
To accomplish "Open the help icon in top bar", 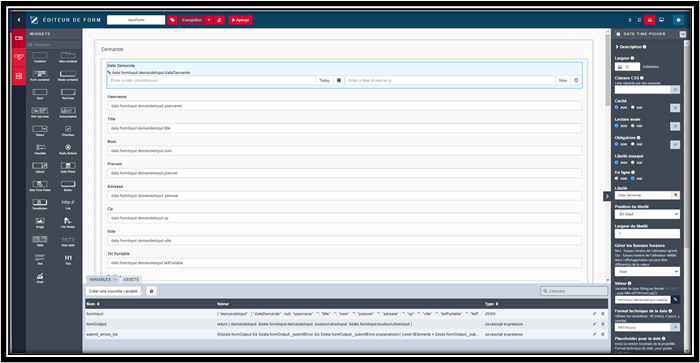I will pos(678,20).
